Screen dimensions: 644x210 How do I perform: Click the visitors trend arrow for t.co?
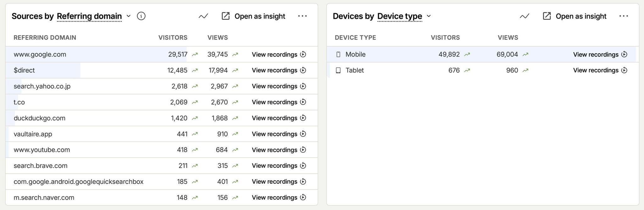point(195,102)
